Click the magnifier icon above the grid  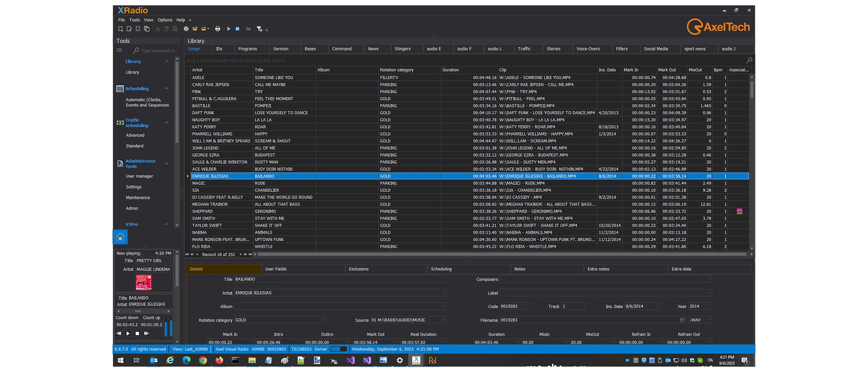click(749, 60)
